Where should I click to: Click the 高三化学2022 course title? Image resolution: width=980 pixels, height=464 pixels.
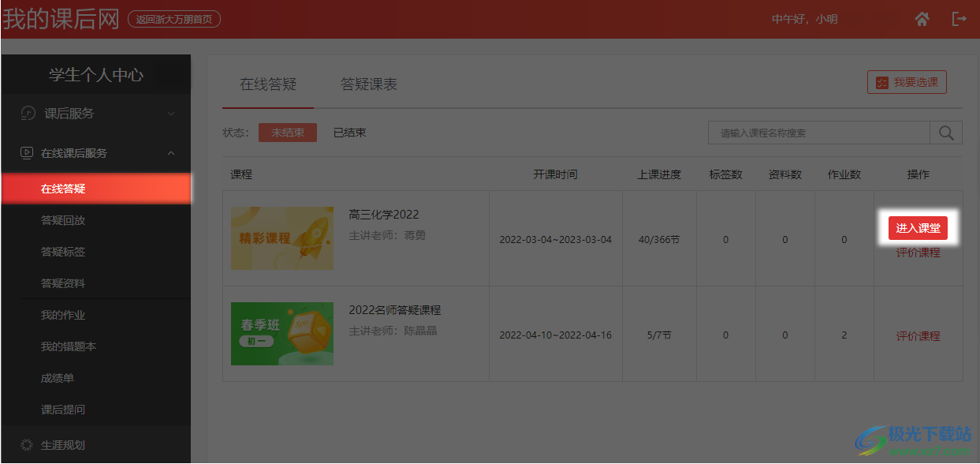(x=384, y=215)
